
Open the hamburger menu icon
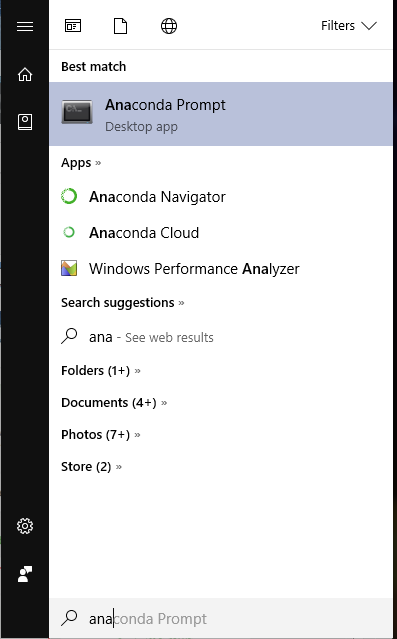(x=25, y=26)
